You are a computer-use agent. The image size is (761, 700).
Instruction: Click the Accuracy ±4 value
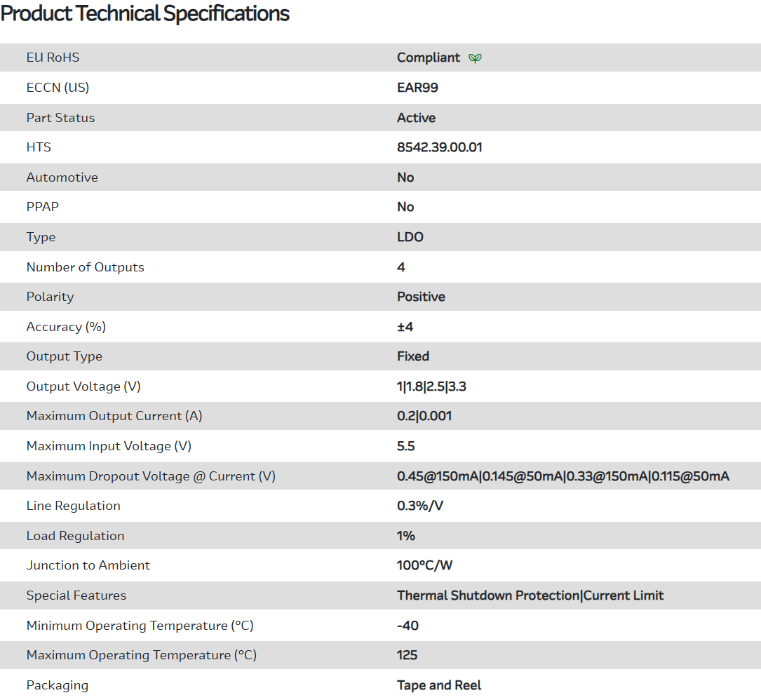405,327
